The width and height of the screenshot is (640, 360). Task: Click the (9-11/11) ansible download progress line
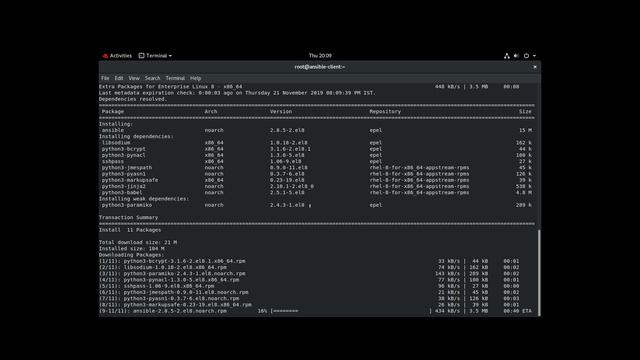[x=316, y=311]
